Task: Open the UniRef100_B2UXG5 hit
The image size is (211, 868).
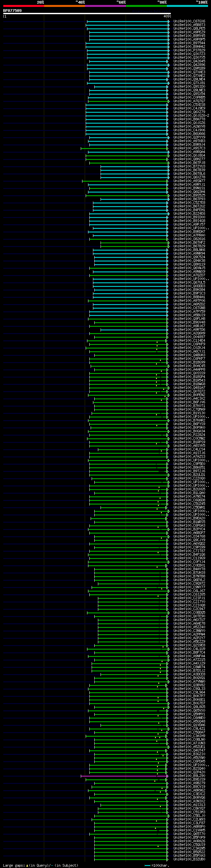Action: click(x=189, y=489)
